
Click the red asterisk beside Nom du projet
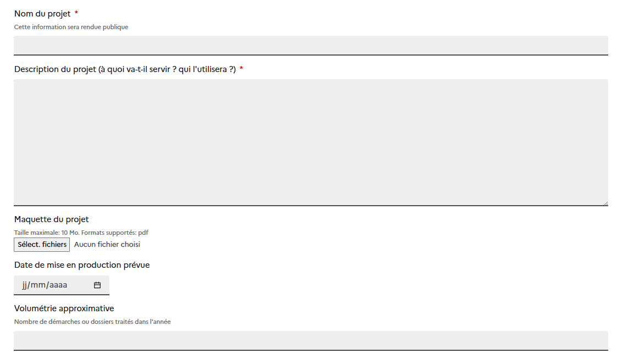[x=76, y=13]
